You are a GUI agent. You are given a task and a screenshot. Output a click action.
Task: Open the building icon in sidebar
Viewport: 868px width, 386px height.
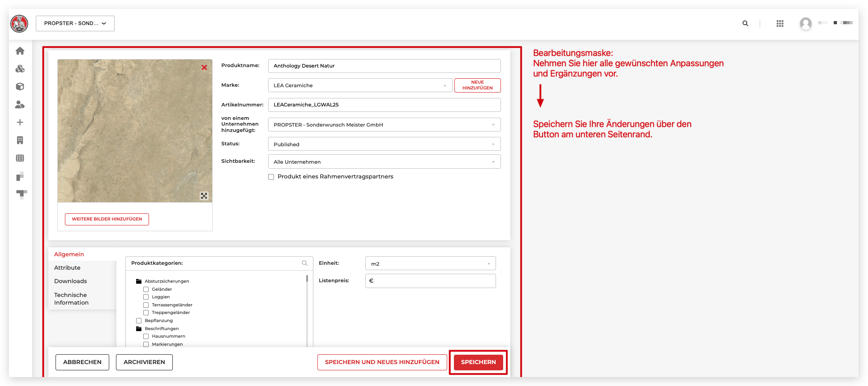20,140
